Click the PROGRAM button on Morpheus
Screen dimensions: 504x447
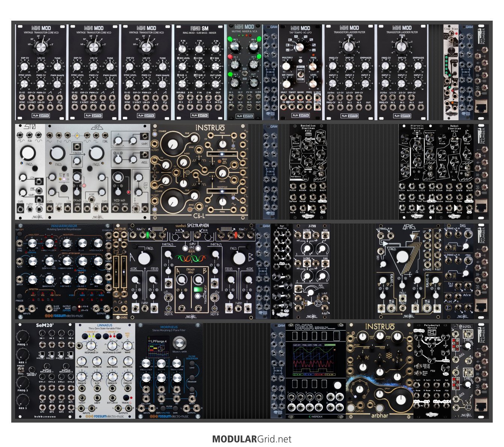click(192, 377)
